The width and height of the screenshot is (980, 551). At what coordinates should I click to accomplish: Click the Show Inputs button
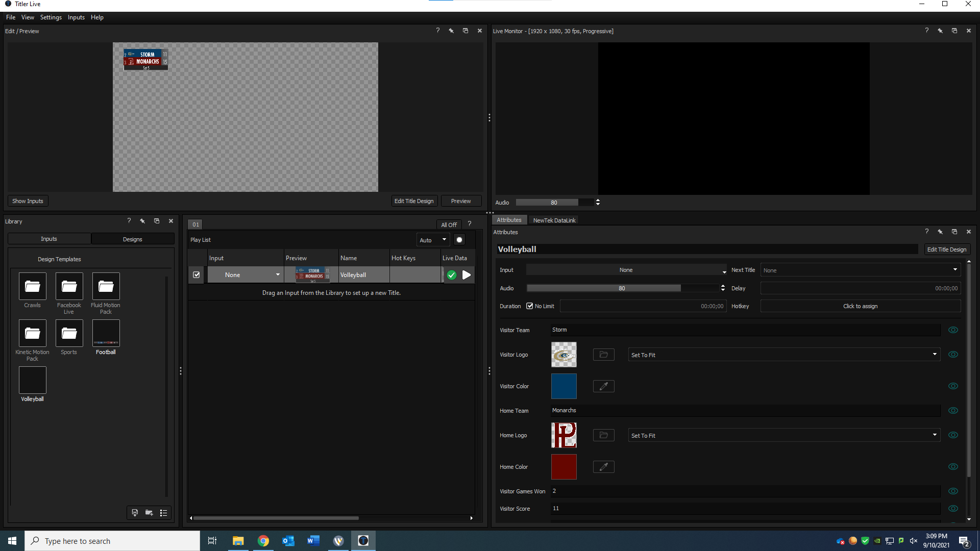coord(28,201)
